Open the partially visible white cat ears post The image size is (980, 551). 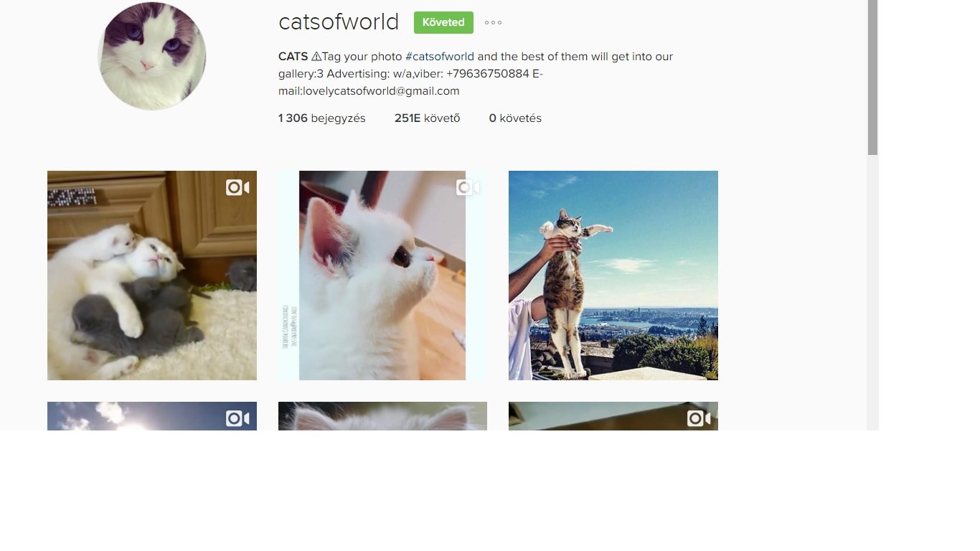coord(382,416)
